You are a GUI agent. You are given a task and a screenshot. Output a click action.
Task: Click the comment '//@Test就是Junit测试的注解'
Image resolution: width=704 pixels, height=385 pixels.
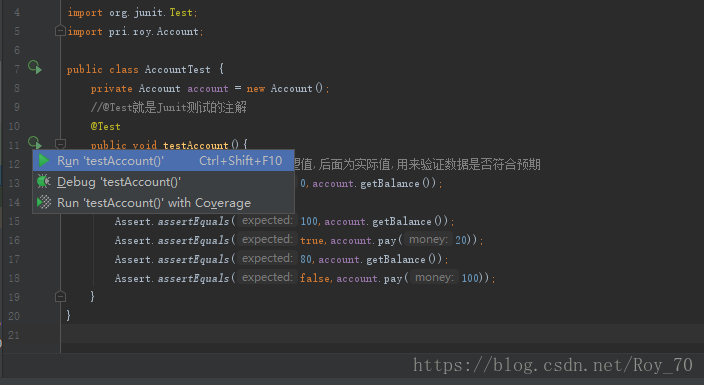point(169,107)
